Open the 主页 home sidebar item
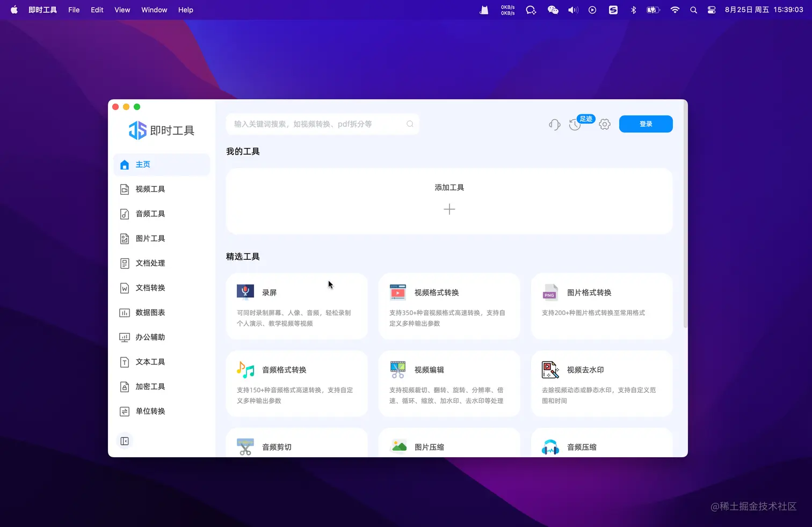The width and height of the screenshot is (812, 527). pos(161,165)
